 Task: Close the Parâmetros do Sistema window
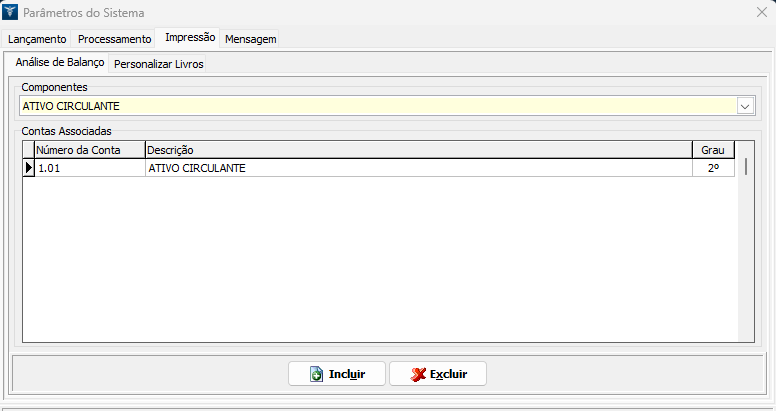click(758, 13)
